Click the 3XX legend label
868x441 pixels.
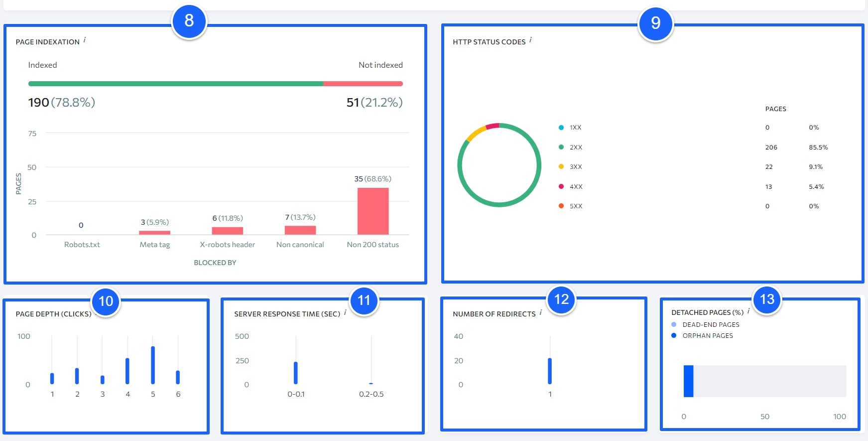[576, 166]
